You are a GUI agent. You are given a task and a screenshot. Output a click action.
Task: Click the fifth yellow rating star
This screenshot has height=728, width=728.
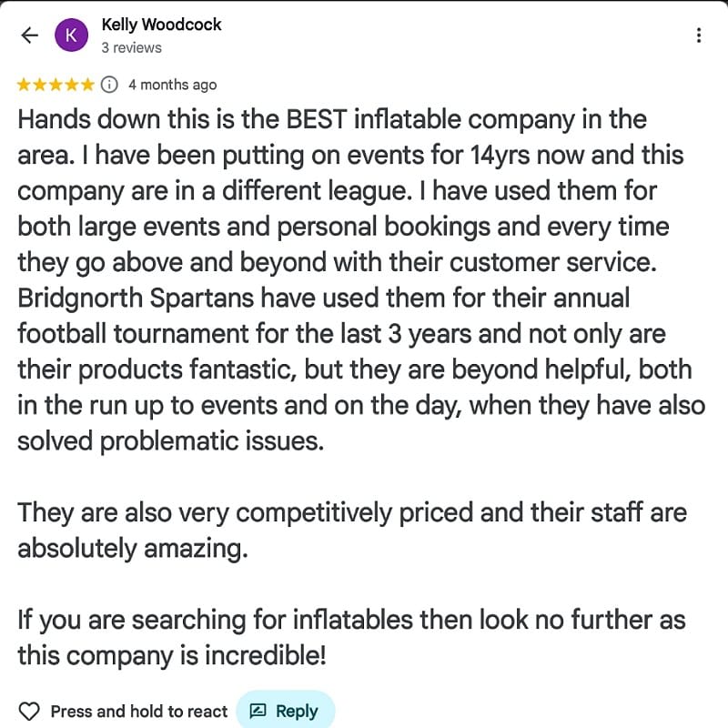point(86,85)
